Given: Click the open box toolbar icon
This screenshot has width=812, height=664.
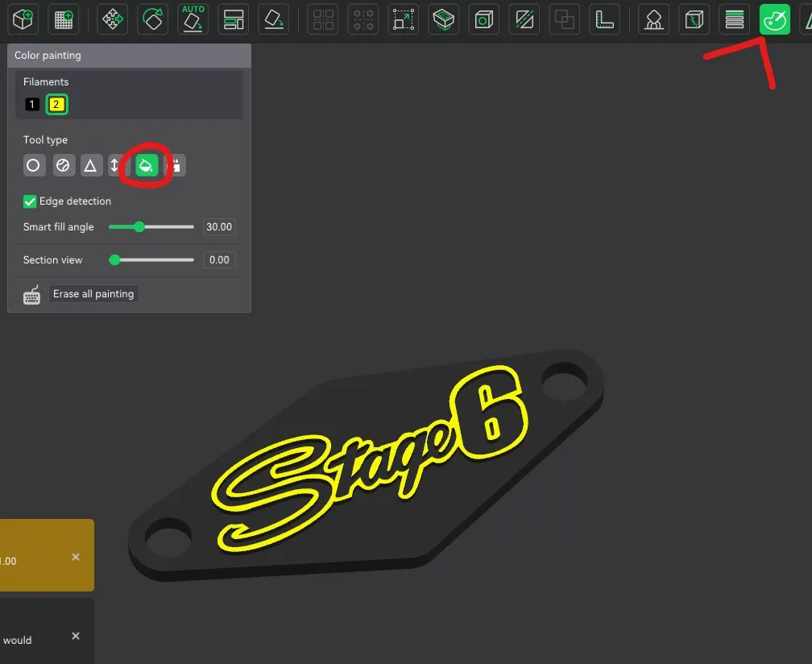Looking at the screenshot, I should [x=444, y=19].
